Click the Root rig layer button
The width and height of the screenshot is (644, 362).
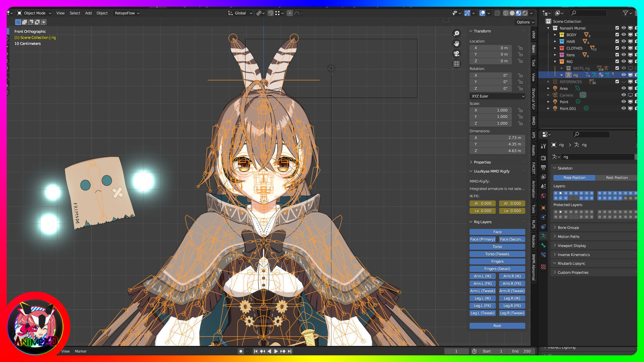coord(497,326)
